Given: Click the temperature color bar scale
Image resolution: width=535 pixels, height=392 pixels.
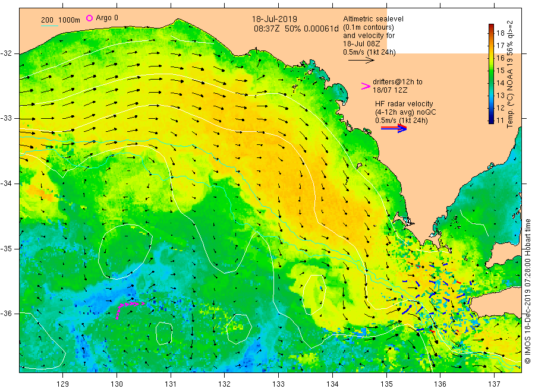Looking at the screenshot, I should 491,74.
